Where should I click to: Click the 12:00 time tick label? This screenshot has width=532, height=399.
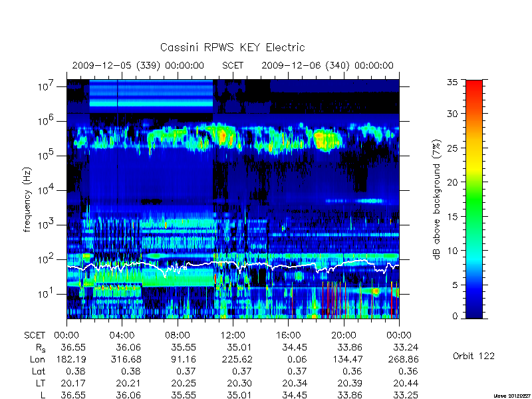click(233, 335)
